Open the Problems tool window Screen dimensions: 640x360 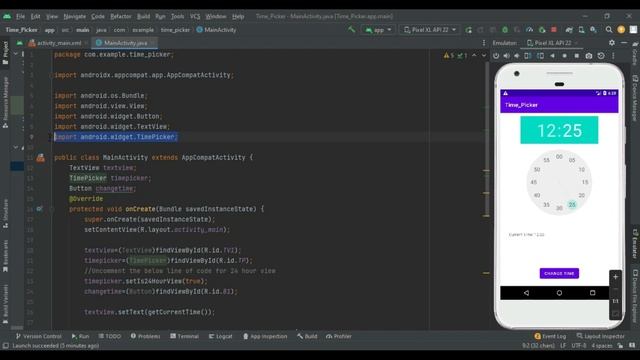145,336
